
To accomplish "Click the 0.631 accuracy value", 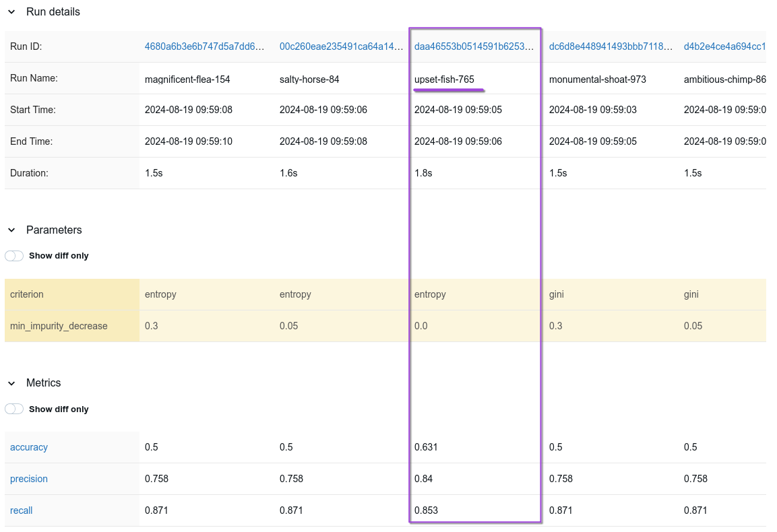I will point(426,447).
